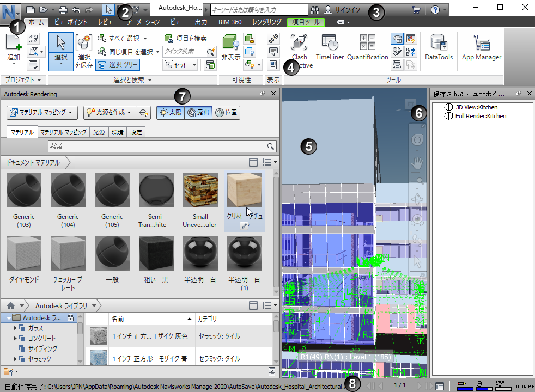Screen dimensions: 535x392
Task: Open the 光源を作成 dropdown
Action: [x=109, y=113]
